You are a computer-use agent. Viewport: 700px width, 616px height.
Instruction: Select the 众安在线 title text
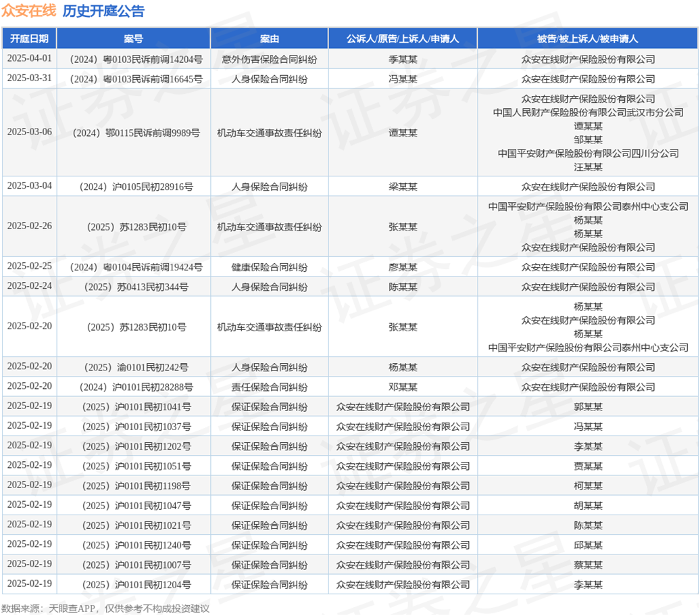28,11
